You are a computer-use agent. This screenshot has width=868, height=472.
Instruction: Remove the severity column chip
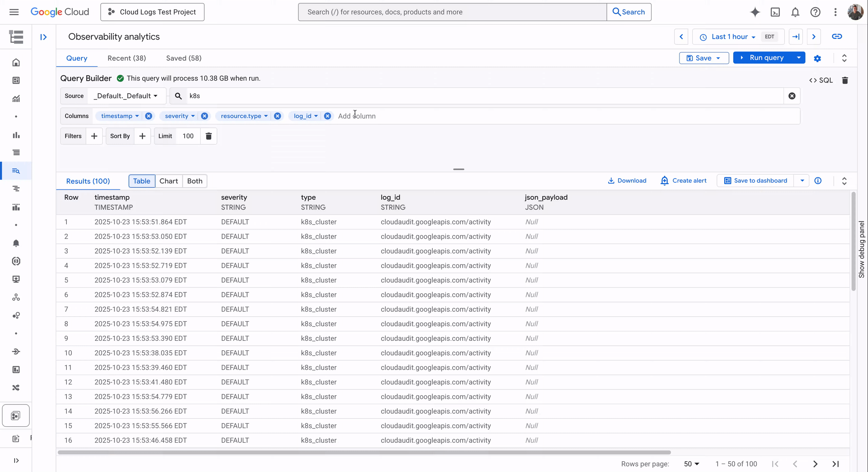point(204,116)
